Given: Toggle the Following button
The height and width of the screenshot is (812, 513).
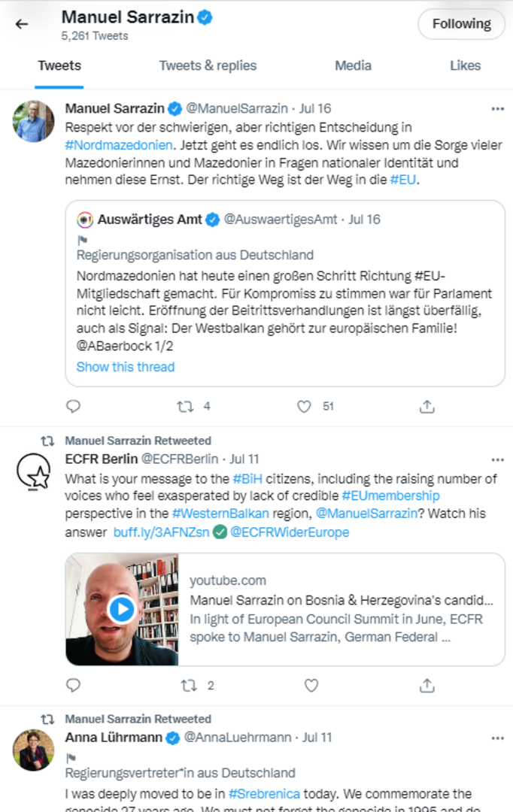Looking at the screenshot, I should 461,24.
